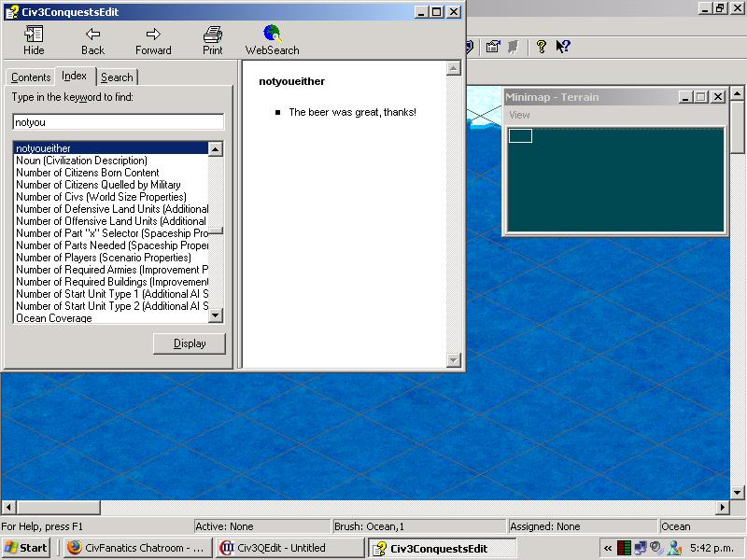Select Noun (Civilization Description) entry
Screen dimensions: 747x560
pyautogui.click(x=111, y=161)
